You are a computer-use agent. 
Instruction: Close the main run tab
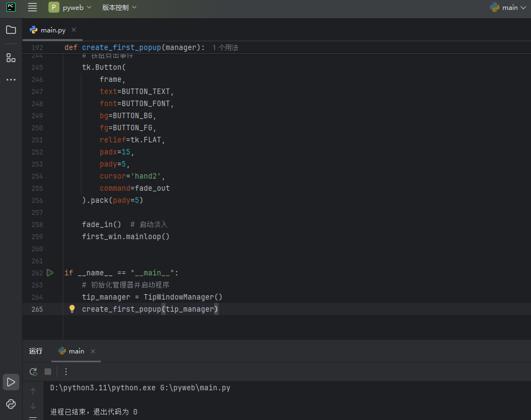point(93,351)
